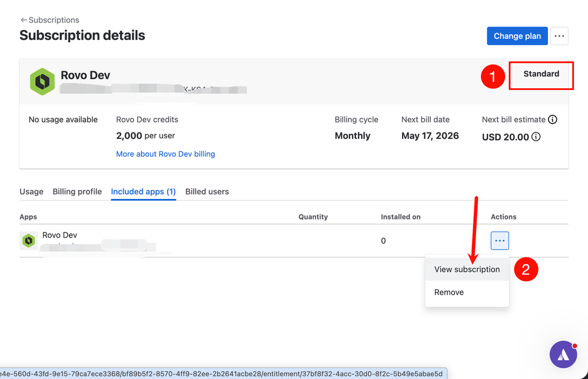Viewport: 588px width, 379px height.
Task: Go back to Subscriptions page
Action: 49,20
